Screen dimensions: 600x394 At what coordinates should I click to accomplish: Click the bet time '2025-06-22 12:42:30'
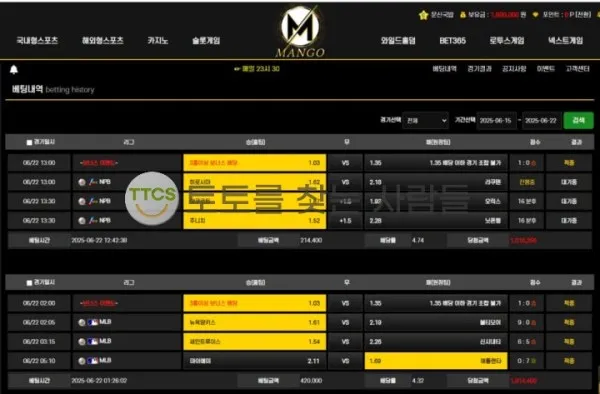pyautogui.click(x=99, y=240)
